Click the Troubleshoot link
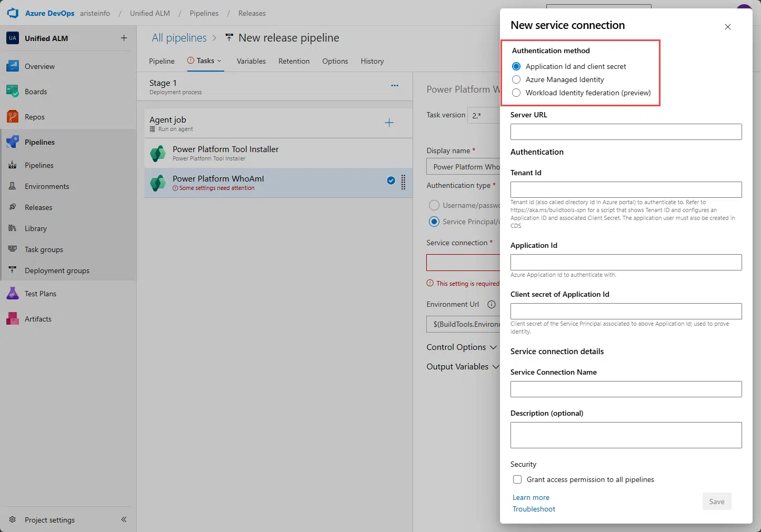 (534, 509)
